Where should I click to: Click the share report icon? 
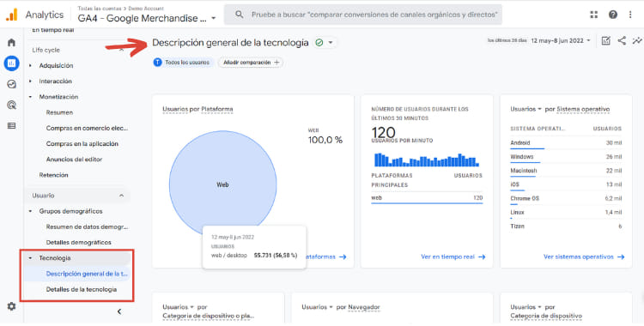click(622, 40)
